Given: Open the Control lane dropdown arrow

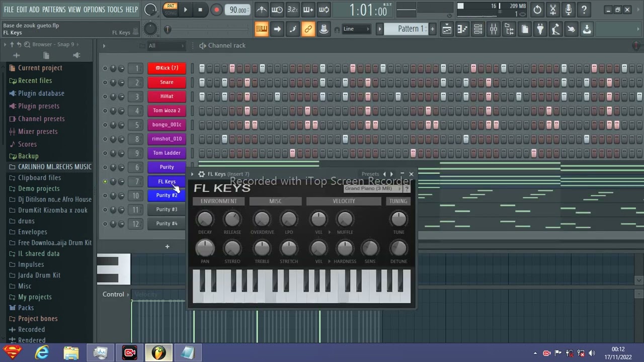Looking at the screenshot, I should coord(128,295).
